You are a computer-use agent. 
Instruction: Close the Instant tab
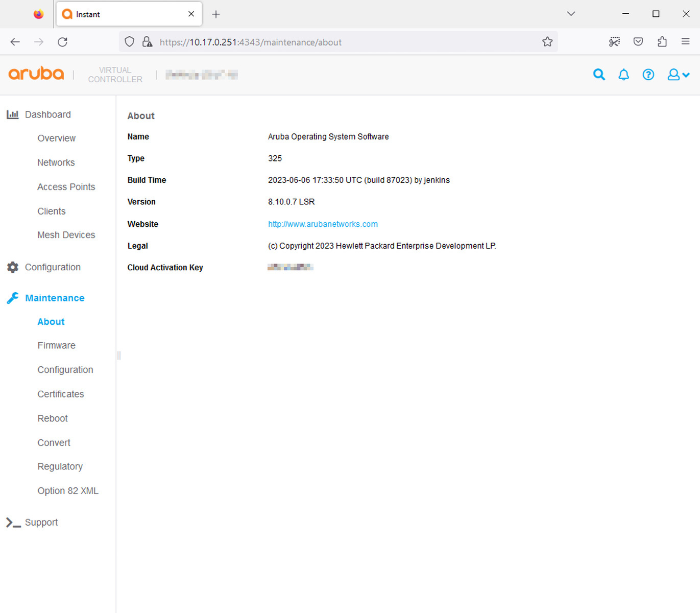click(x=191, y=14)
